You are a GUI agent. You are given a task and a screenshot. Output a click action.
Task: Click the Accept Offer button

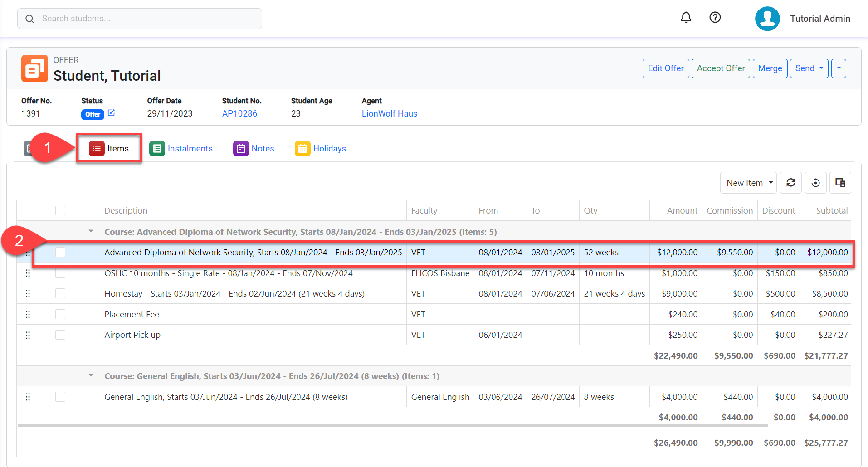tap(720, 68)
